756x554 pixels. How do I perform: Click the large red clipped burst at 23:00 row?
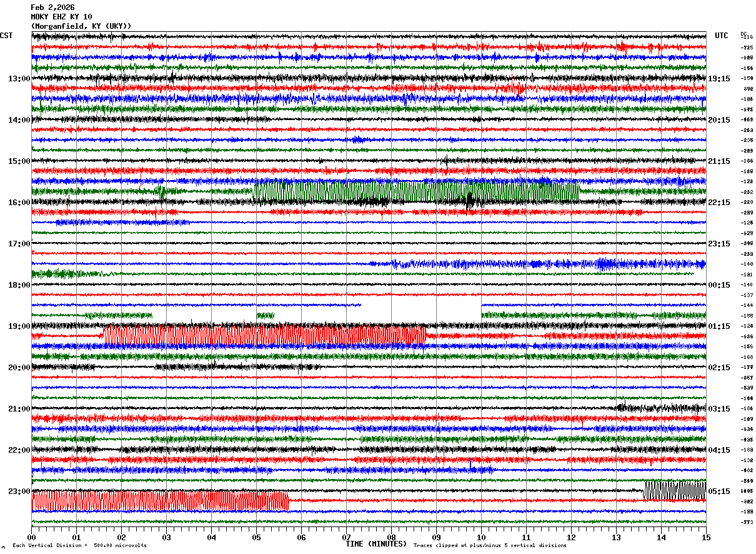[160, 501]
